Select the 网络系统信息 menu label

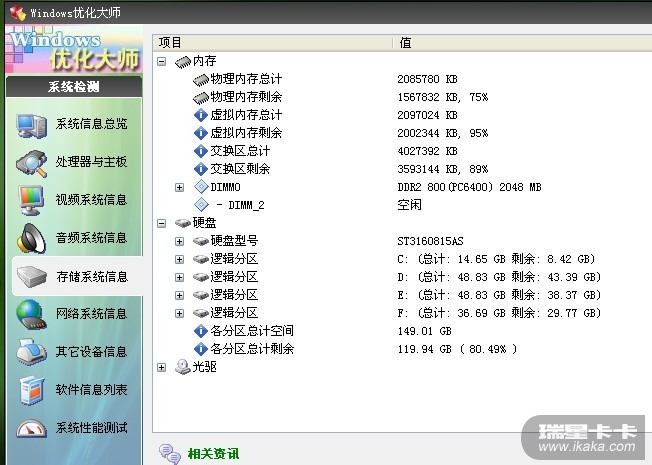click(91, 314)
